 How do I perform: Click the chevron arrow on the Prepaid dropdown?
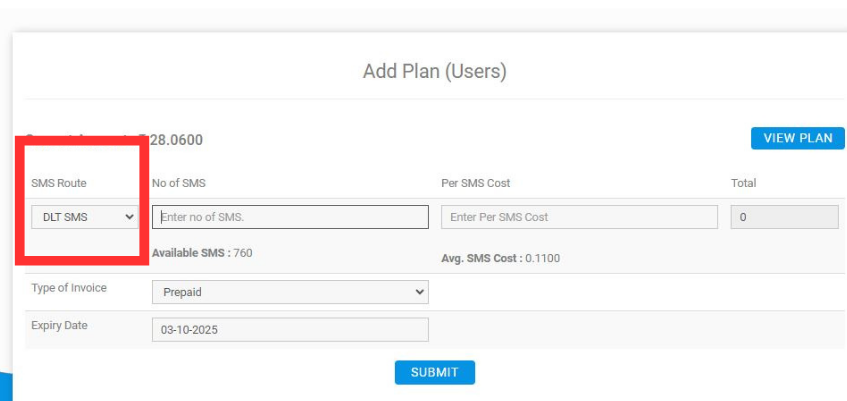click(418, 292)
